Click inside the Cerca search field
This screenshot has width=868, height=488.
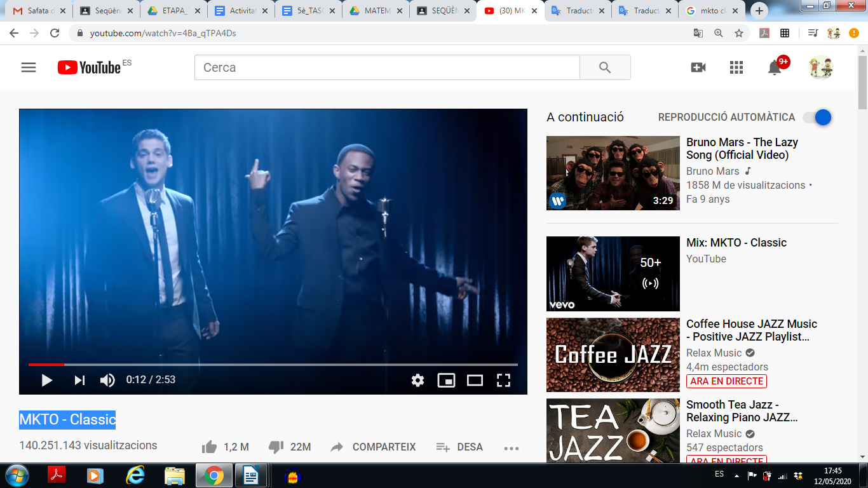[x=387, y=67]
